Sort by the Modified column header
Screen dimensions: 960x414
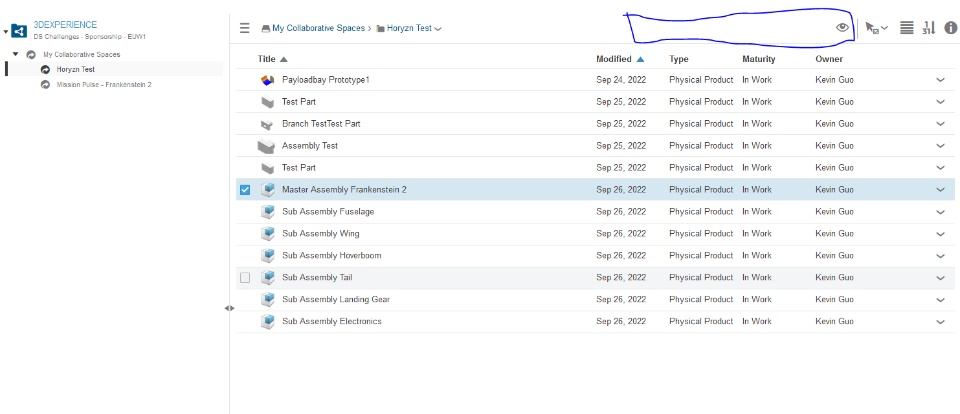(x=614, y=59)
